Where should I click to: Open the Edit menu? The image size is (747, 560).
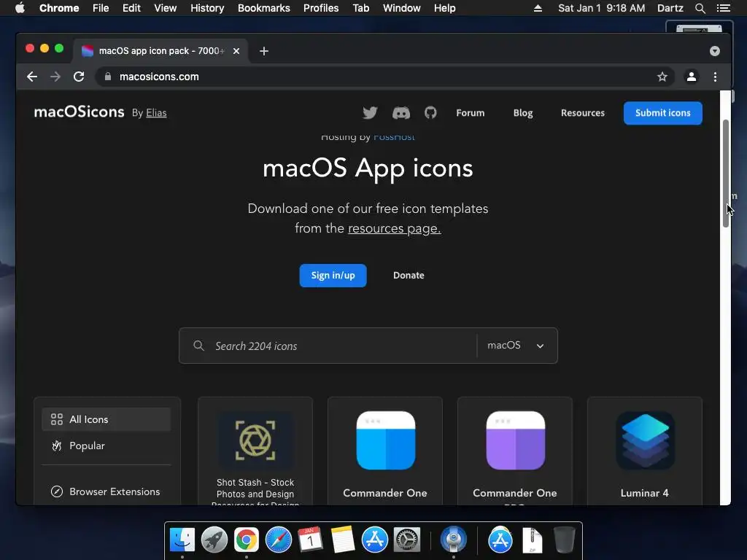click(x=131, y=8)
